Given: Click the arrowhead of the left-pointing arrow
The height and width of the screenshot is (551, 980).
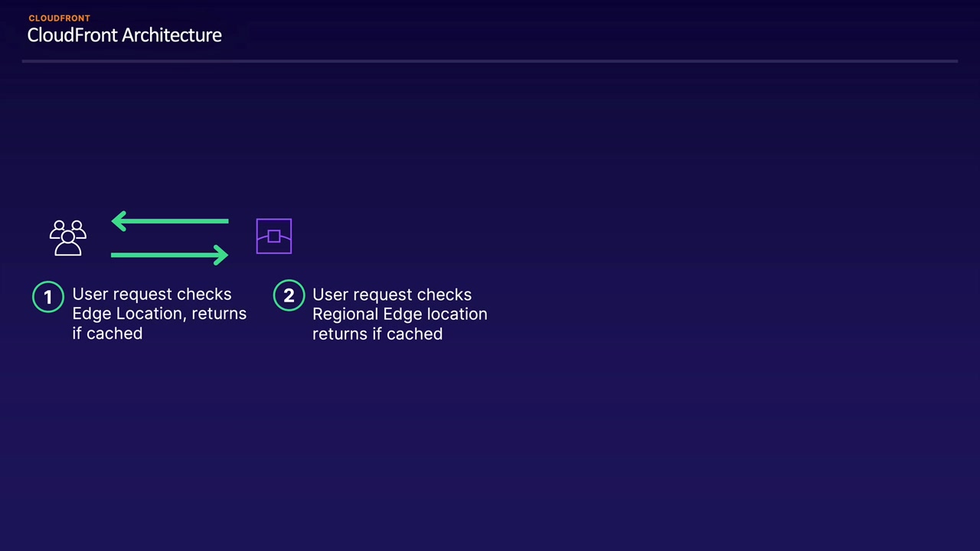Looking at the screenshot, I should point(119,221).
